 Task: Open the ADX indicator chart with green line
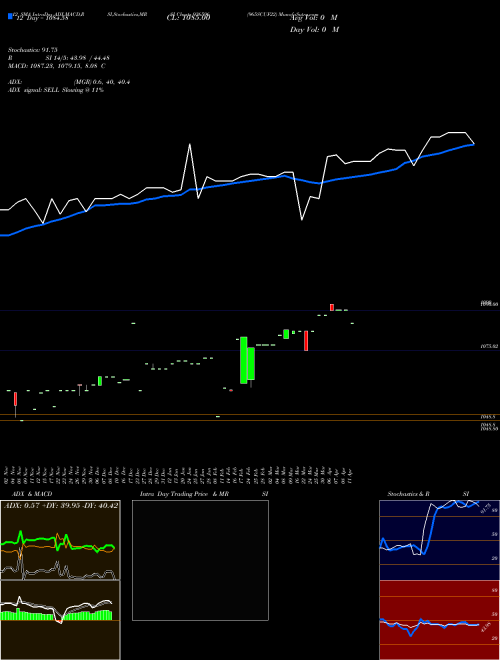(x=60, y=540)
